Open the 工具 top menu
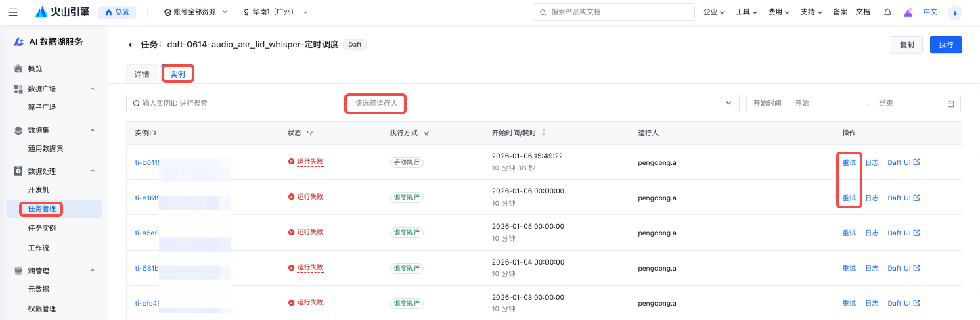The height and width of the screenshot is (320, 980). (x=747, y=12)
